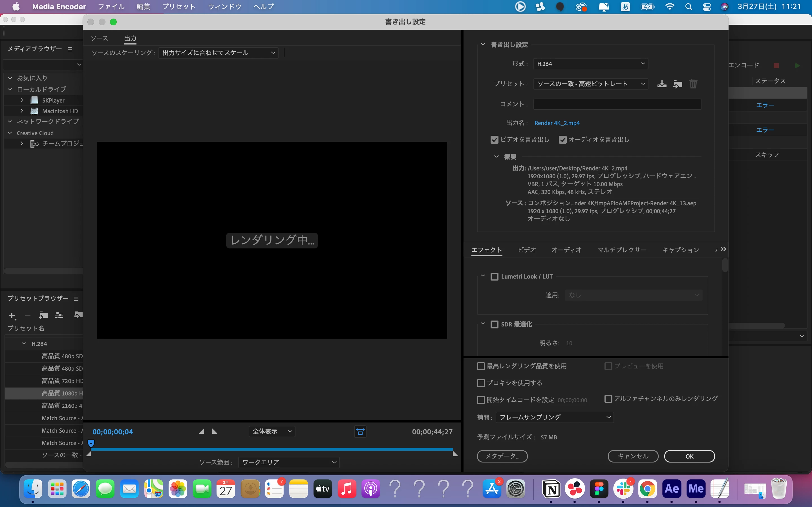Click the Render 4K_2.mp4 output name link
Viewport: 812px width, 507px height.
(557, 123)
